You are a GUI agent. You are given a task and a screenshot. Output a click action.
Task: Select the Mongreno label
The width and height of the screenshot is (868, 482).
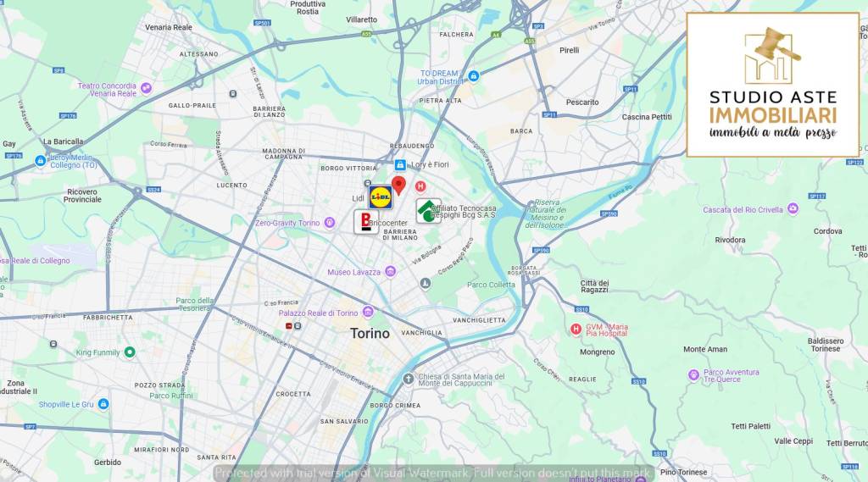coord(598,352)
